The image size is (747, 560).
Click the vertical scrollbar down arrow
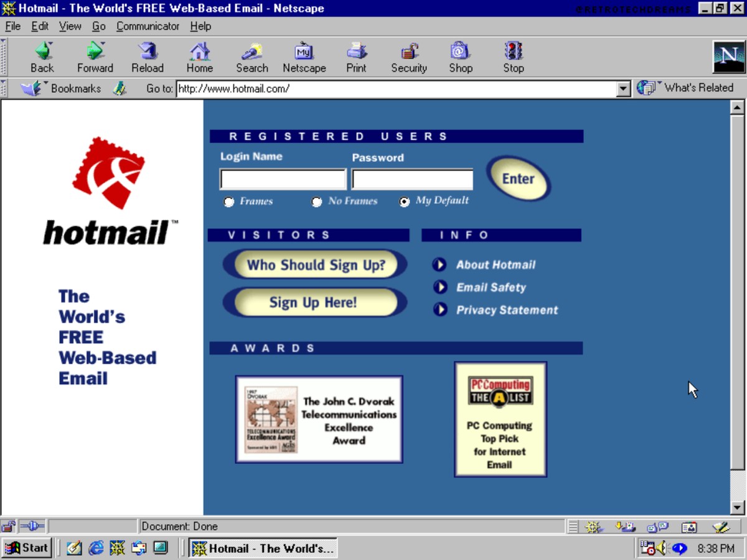(x=737, y=508)
